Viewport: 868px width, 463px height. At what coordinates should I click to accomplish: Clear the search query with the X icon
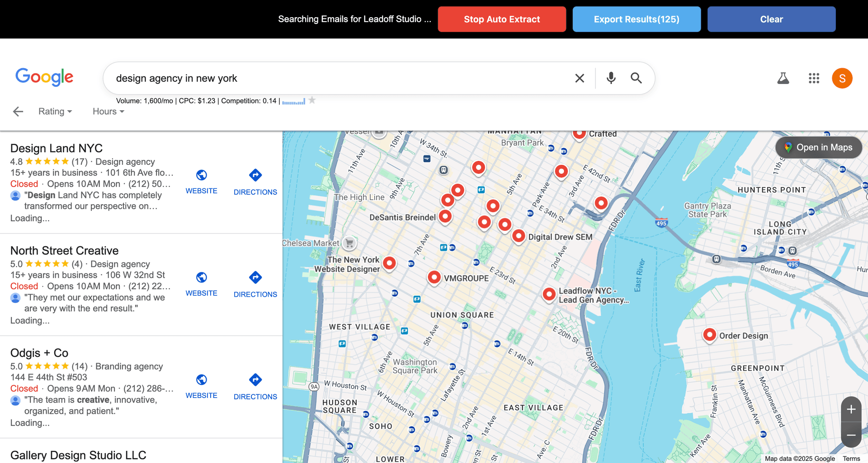tap(580, 78)
